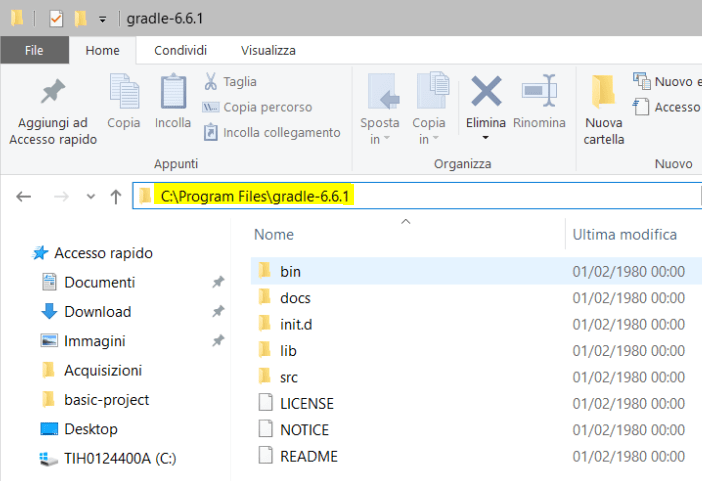Expand the Elimina dropdown arrow
702x481 pixels.
point(485,137)
